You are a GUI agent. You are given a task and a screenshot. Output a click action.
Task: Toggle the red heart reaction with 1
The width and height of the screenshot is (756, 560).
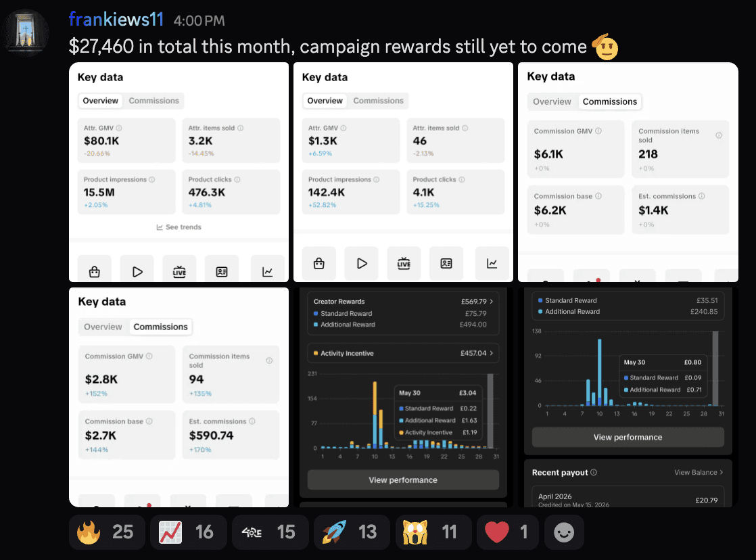pos(508,532)
